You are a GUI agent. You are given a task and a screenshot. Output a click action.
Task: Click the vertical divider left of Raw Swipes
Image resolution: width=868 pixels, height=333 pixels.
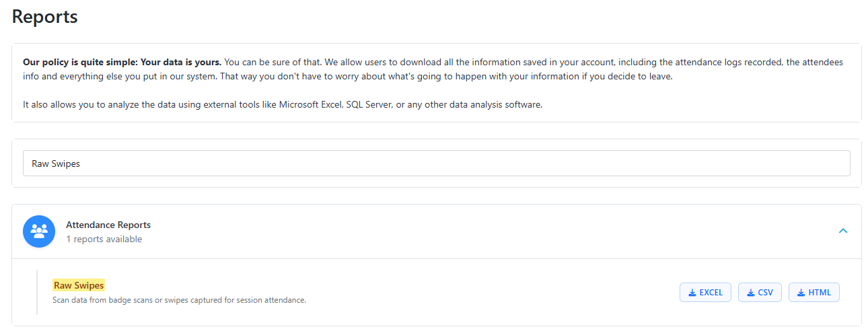(x=37, y=292)
